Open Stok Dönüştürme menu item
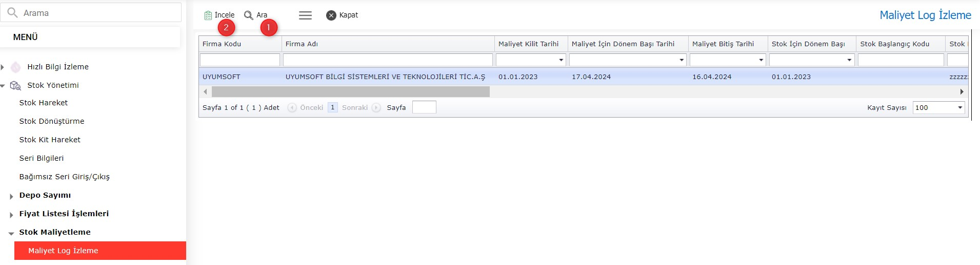 point(52,121)
